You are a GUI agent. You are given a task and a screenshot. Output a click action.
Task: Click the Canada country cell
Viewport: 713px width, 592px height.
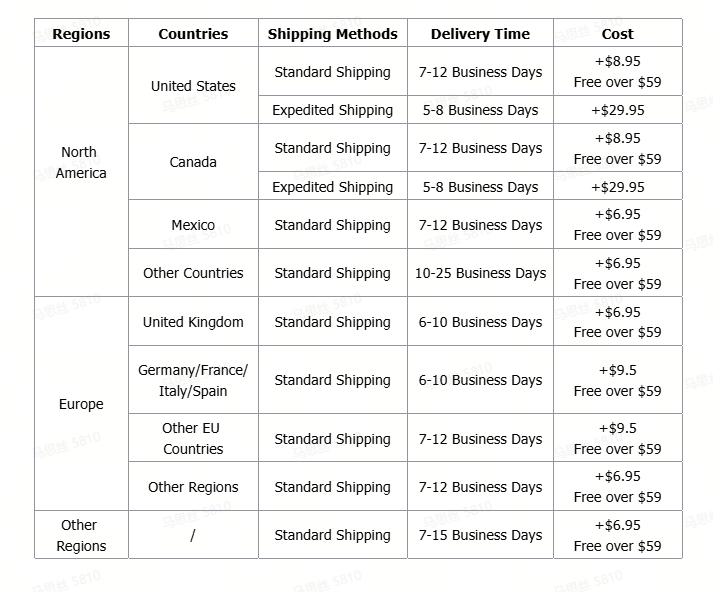193,162
